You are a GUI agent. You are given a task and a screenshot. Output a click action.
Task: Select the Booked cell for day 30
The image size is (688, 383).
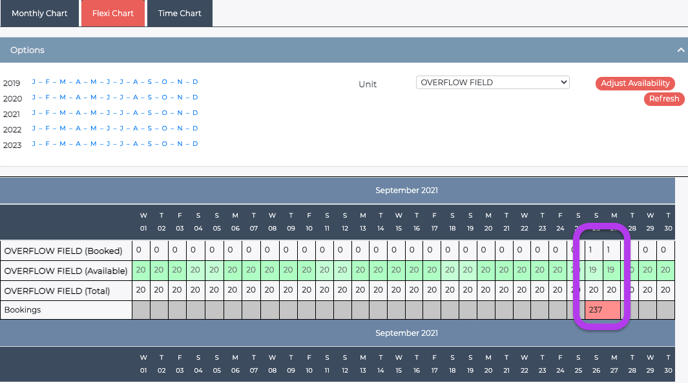665,251
